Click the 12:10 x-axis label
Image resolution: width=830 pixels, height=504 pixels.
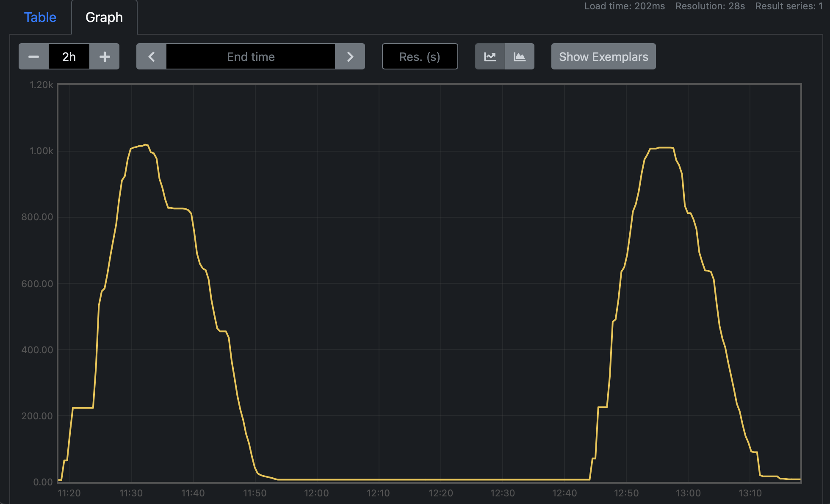pos(378,493)
